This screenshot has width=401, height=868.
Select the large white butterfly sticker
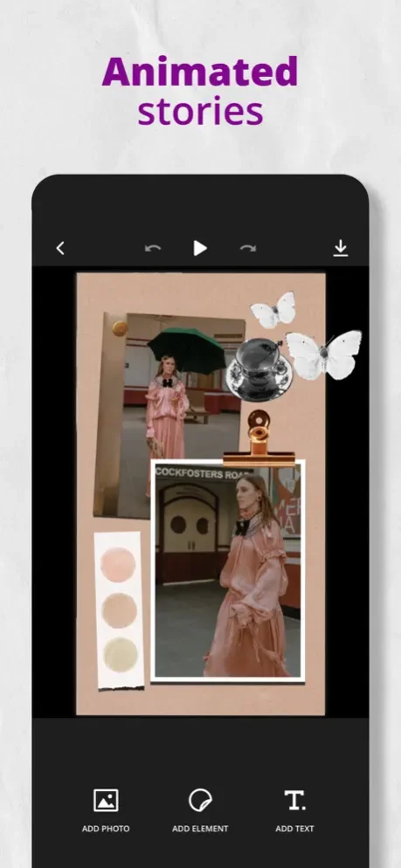(x=324, y=355)
